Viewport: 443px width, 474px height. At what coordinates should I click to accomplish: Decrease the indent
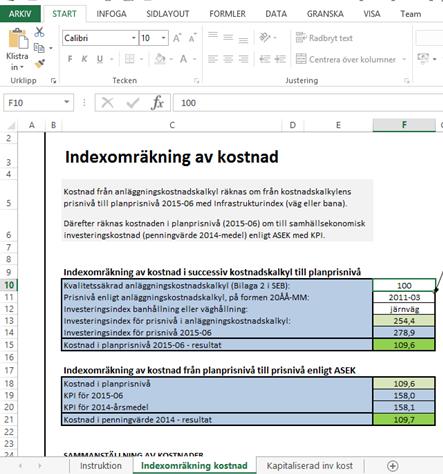pyautogui.click(x=265, y=59)
